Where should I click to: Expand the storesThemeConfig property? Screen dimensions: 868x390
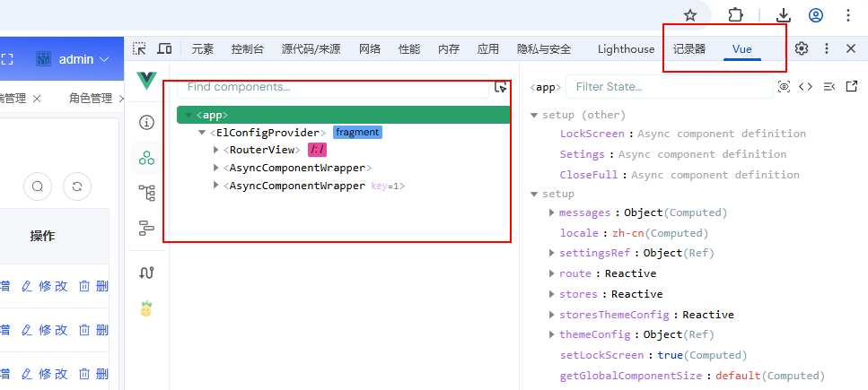pos(552,314)
